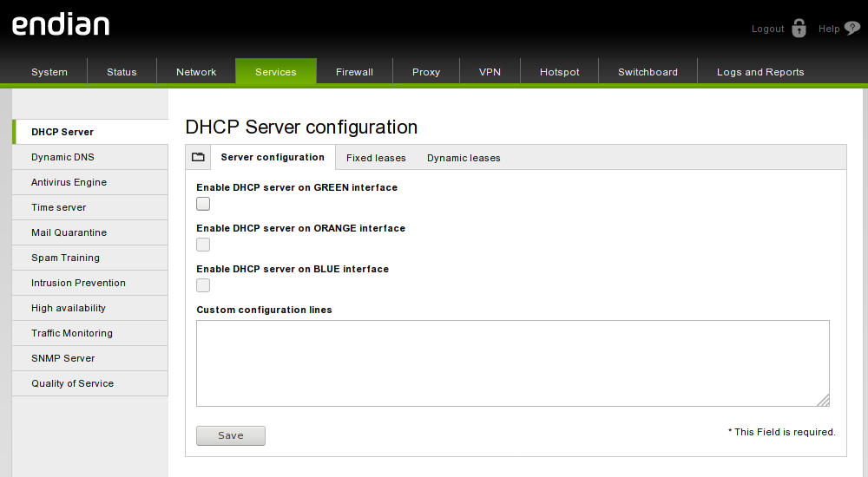Open the Proxy menu
This screenshot has width=868, height=477.
(426, 72)
